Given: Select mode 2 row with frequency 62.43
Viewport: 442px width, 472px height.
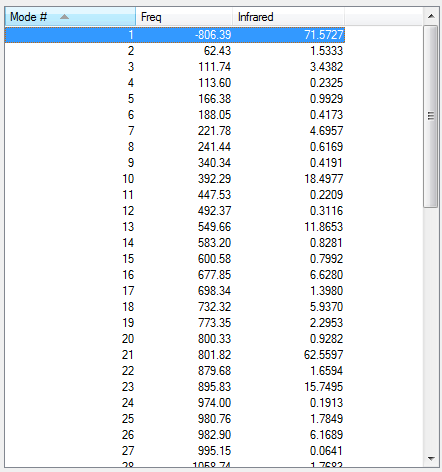Looking at the screenshot, I should 175,51.
